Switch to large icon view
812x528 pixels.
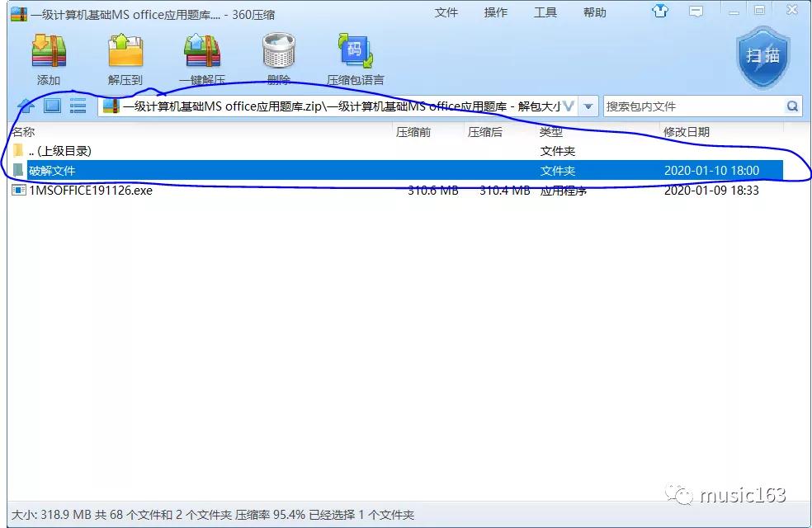(52, 106)
